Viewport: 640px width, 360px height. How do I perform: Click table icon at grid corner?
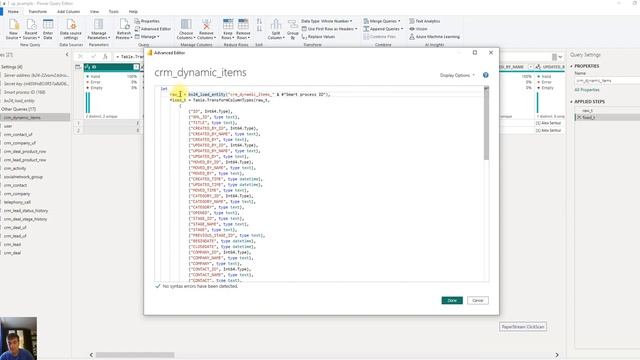click(78, 67)
